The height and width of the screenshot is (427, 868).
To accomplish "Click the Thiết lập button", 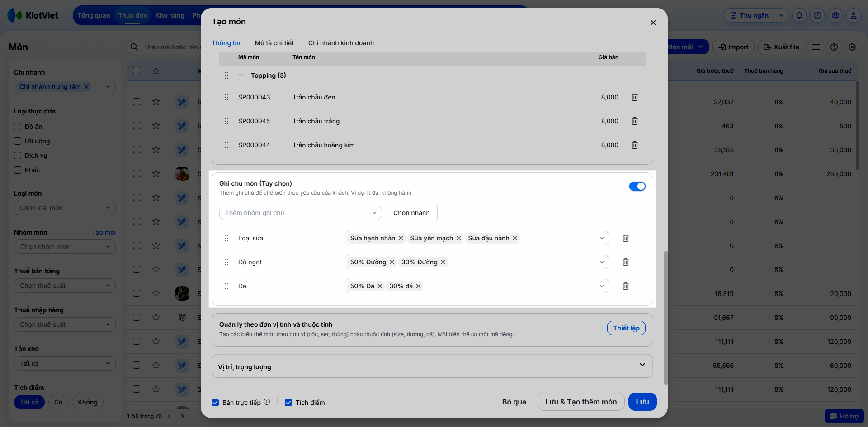I will pyautogui.click(x=626, y=328).
